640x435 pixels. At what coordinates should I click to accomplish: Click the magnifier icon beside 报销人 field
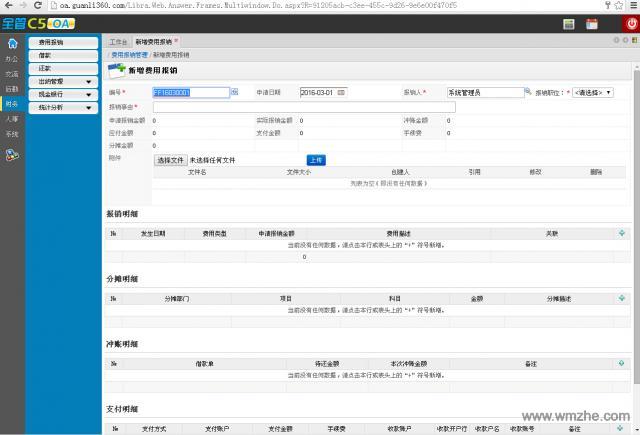point(530,92)
